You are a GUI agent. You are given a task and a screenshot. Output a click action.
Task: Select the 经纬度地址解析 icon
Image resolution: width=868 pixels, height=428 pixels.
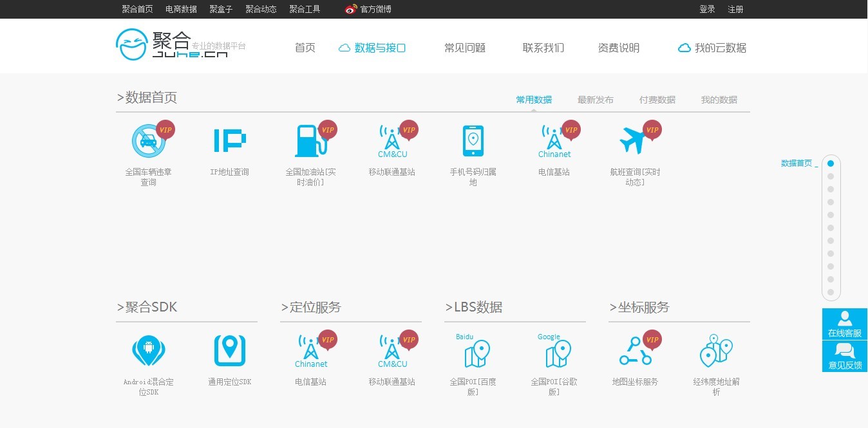tap(716, 351)
